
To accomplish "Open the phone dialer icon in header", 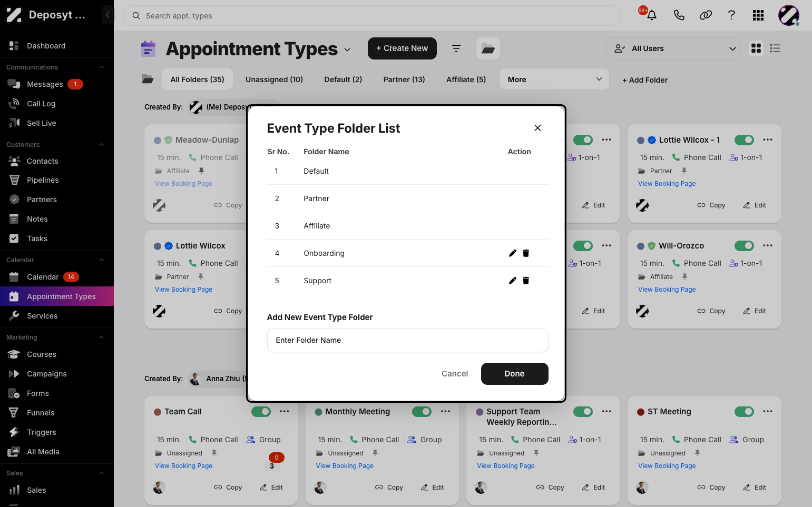I will [x=679, y=15].
